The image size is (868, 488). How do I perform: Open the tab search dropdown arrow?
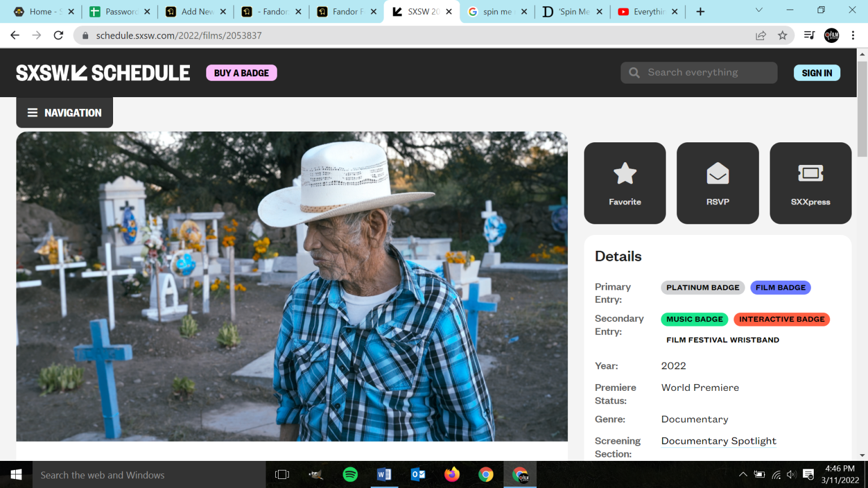point(759,11)
